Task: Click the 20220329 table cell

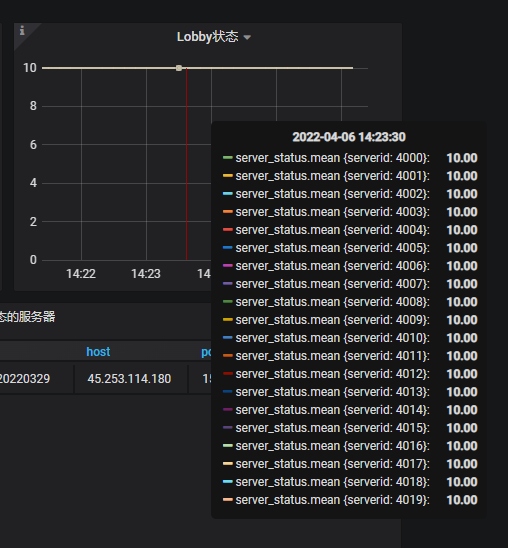Action: [25, 379]
